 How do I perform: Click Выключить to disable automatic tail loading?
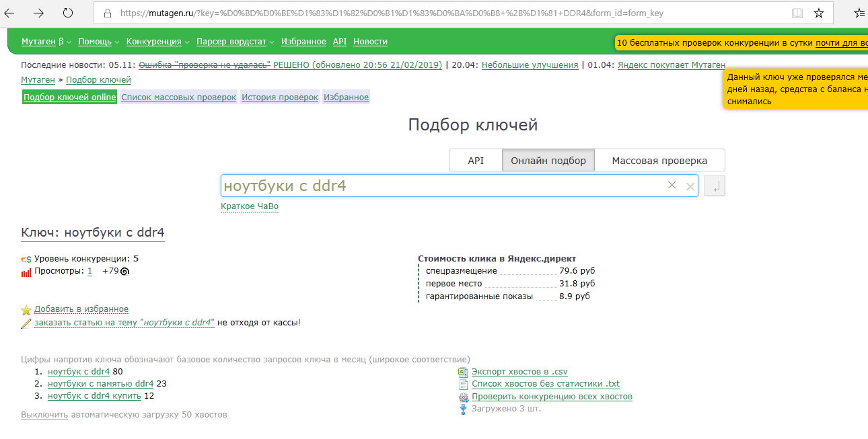point(44,415)
